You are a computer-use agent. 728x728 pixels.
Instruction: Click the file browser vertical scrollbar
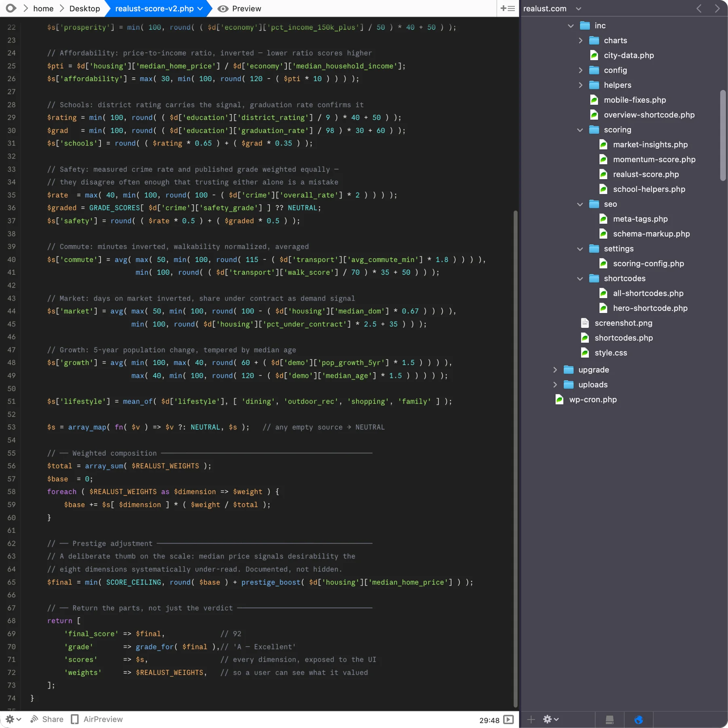click(x=723, y=135)
